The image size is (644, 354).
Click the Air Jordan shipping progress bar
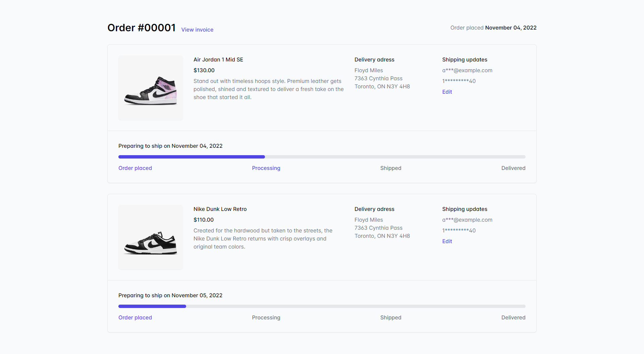[x=321, y=157]
